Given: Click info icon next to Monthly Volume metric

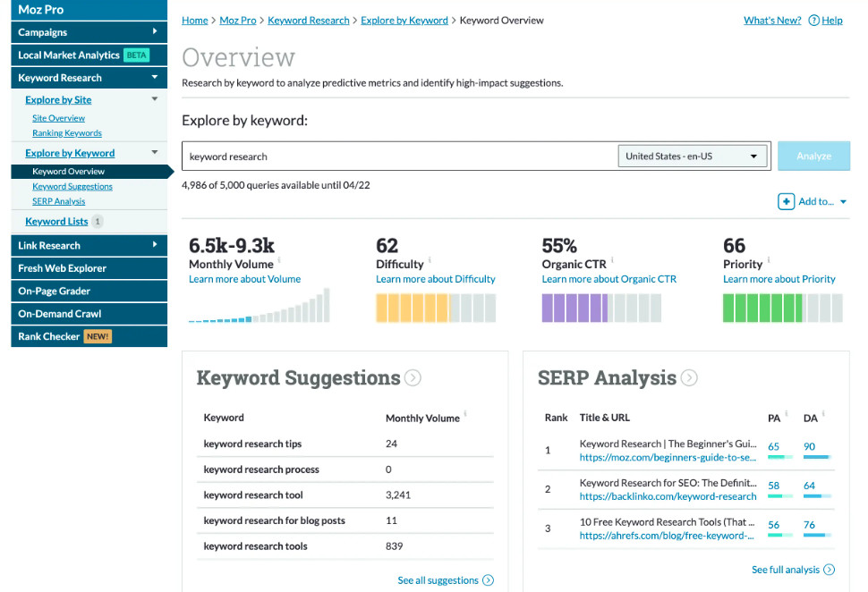Looking at the screenshot, I should [x=279, y=259].
